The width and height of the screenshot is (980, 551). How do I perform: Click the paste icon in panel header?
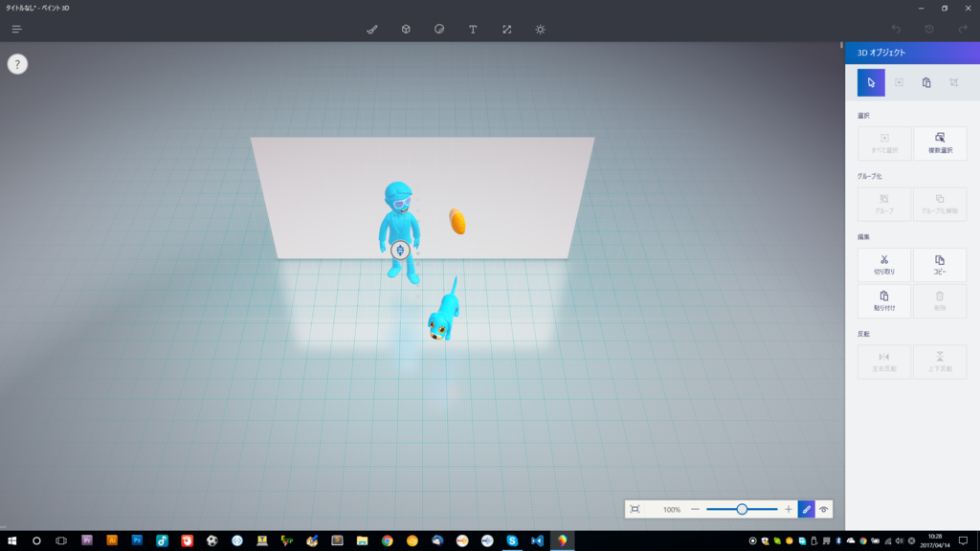click(x=926, y=82)
